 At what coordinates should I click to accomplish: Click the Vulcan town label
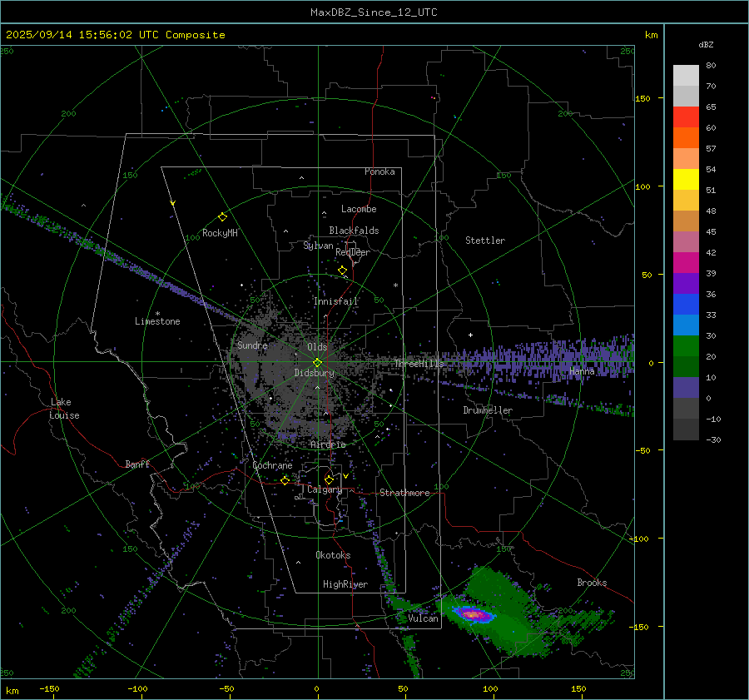(423, 618)
